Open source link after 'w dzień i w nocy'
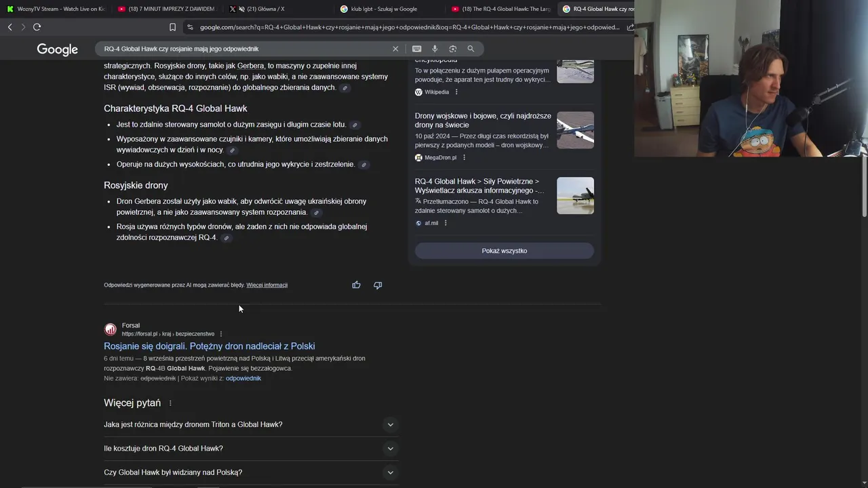The width and height of the screenshot is (868, 488). pos(232,150)
